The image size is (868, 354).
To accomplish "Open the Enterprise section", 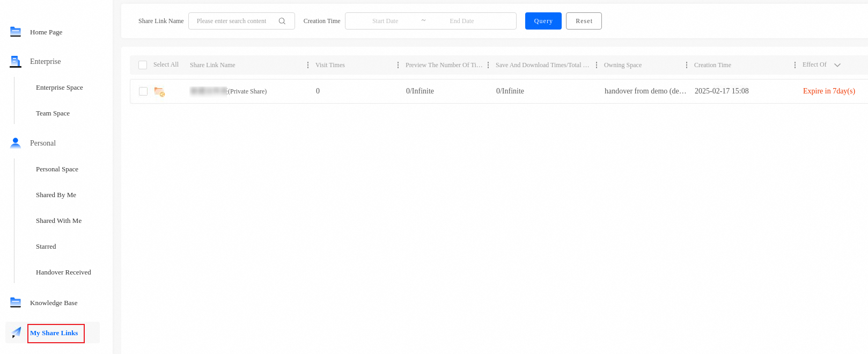I will (x=46, y=61).
